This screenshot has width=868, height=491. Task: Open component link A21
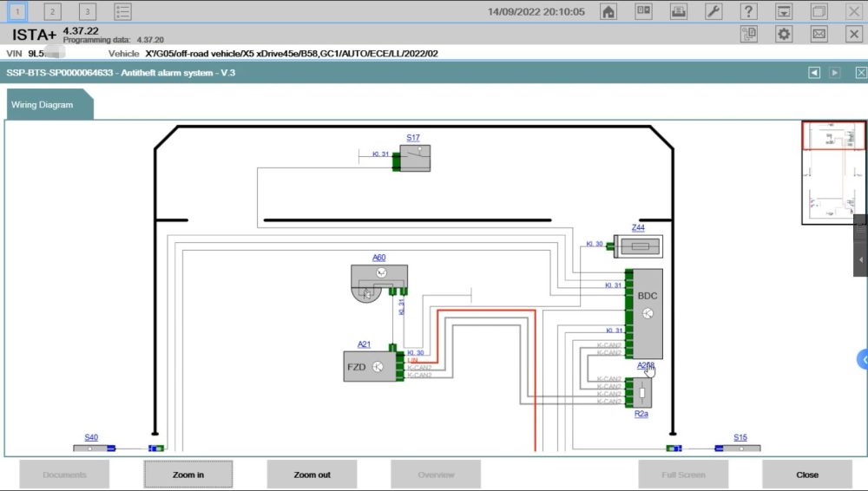(364, 344)
